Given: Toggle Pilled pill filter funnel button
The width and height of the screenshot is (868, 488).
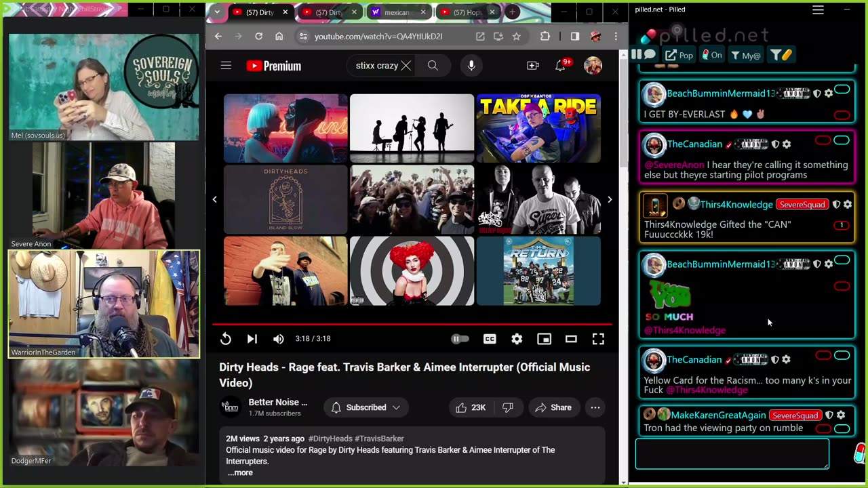Looking at the screenshot, I should (x=782, y=56).
